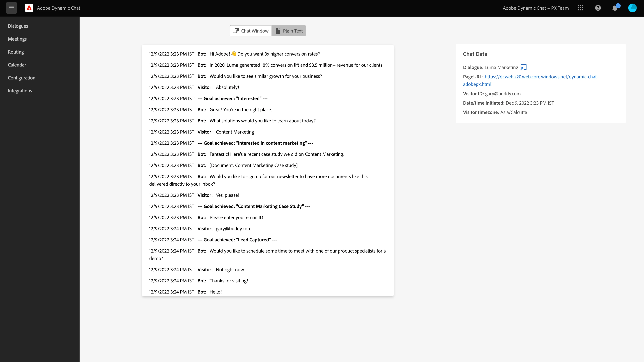The width and height of the screenshot is (644, 362).
Task: Open the Routing sidebar item
Action: pos(16,52)
